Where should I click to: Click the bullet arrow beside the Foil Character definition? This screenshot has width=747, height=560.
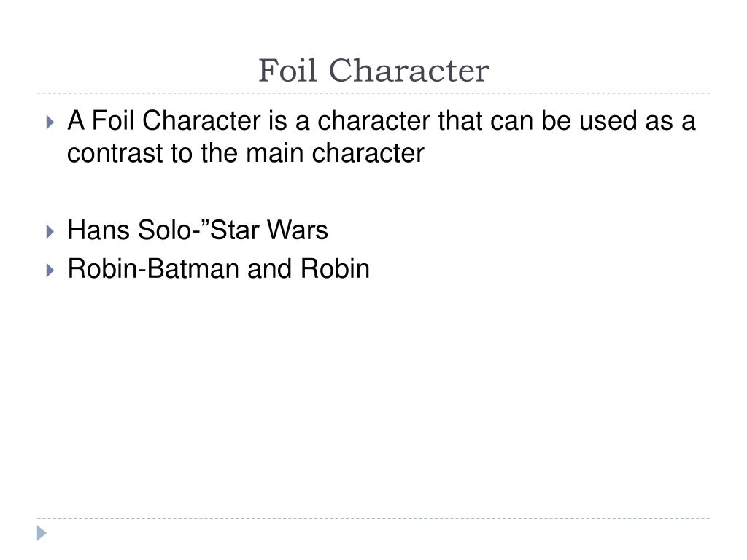(50, 122)
